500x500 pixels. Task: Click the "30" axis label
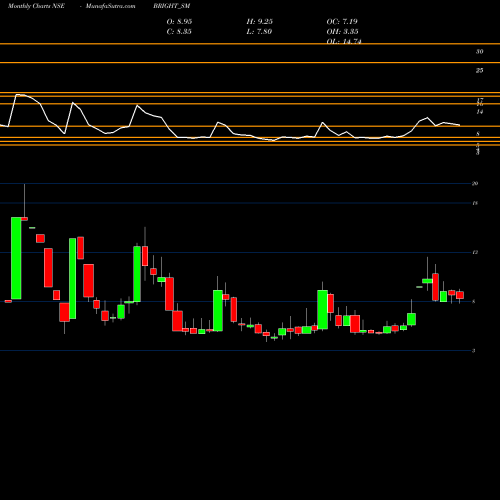479,52
